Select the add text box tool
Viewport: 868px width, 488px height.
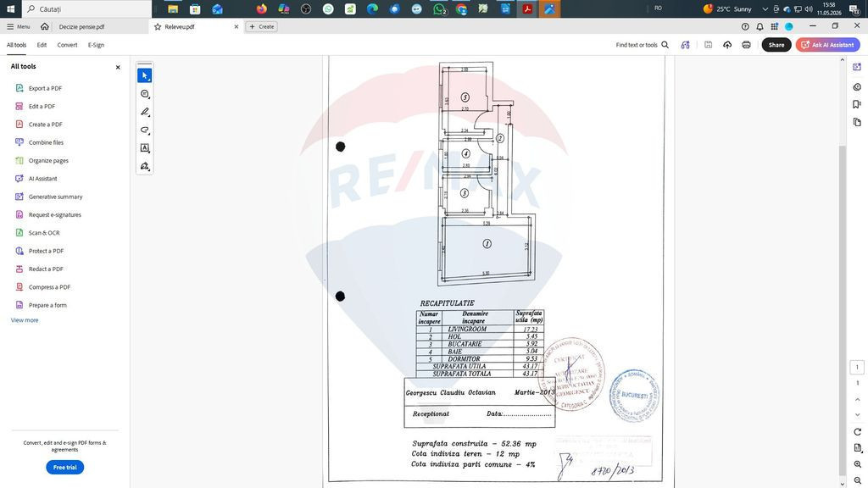click(x=144, y=147)
